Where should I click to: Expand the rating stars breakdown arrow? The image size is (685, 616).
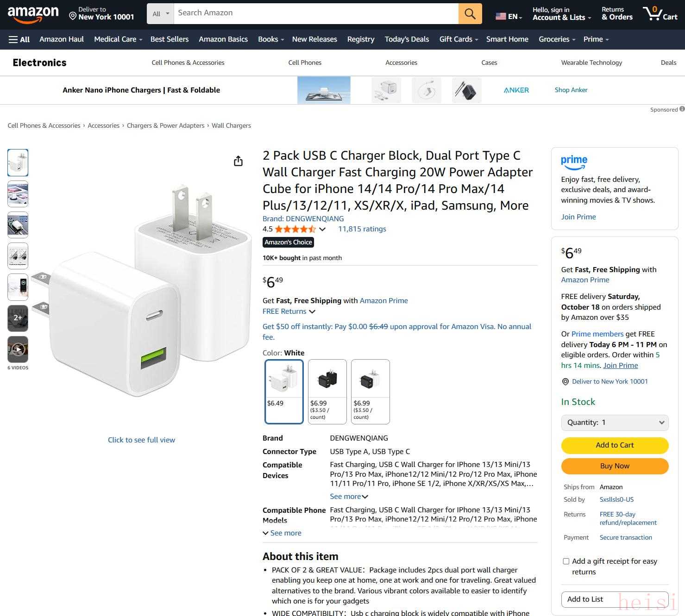tap(322, 229)
